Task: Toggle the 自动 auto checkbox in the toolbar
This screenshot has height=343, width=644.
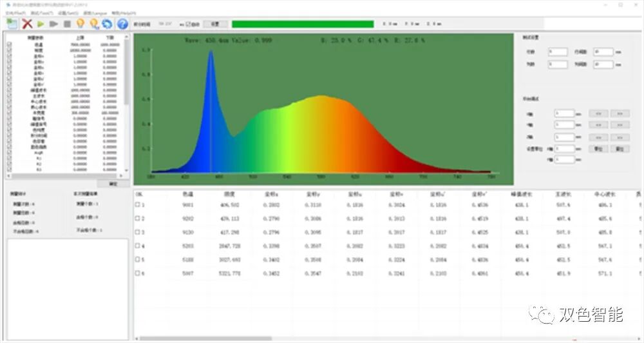Action: pyautogui.click(x=189, y=24)
